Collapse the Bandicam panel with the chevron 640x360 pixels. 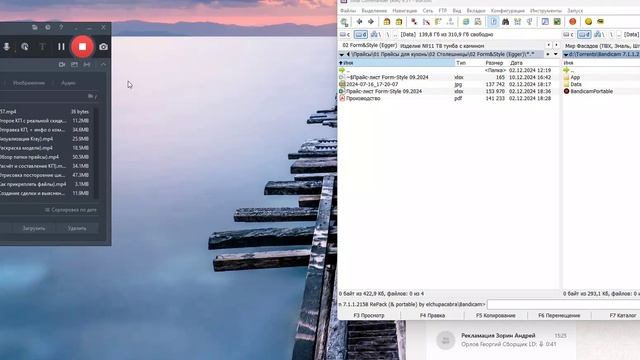[103, 64]
